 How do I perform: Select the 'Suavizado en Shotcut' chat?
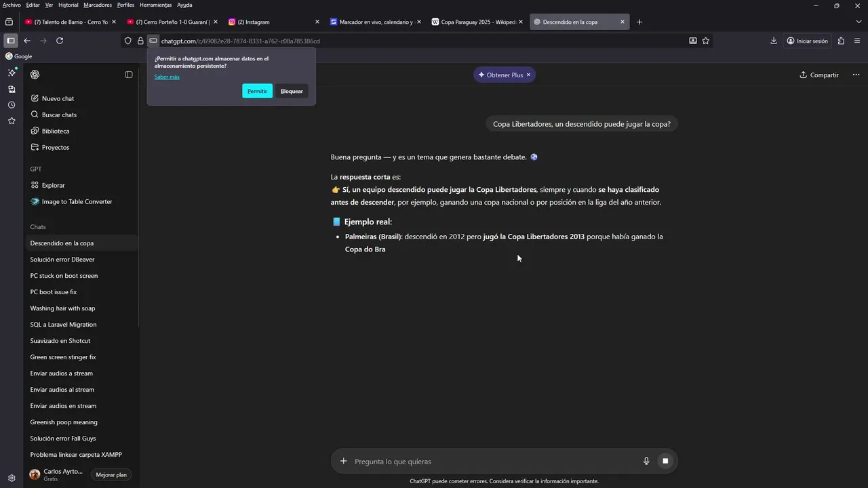point(81,341)
